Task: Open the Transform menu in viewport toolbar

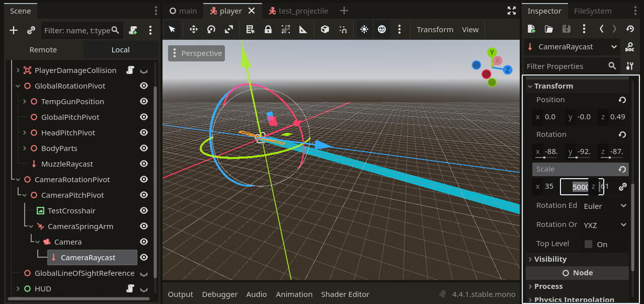Action: 435,30
